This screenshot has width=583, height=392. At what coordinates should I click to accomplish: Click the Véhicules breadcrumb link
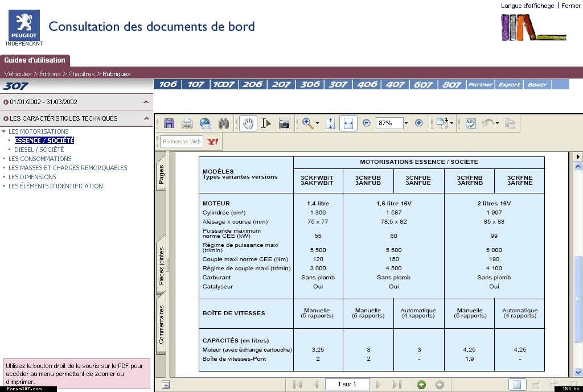coord(18,74)
